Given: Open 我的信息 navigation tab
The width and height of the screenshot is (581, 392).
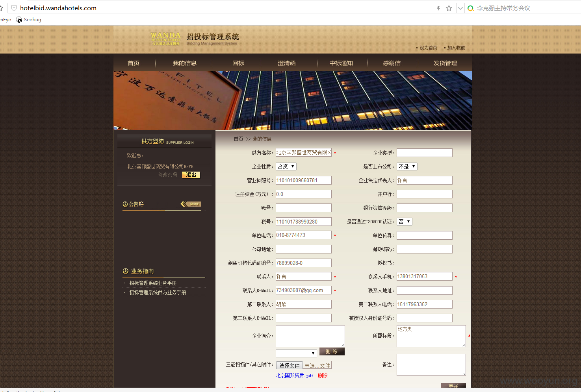Looking at the screenshot, I should click(x=184, y=63).
